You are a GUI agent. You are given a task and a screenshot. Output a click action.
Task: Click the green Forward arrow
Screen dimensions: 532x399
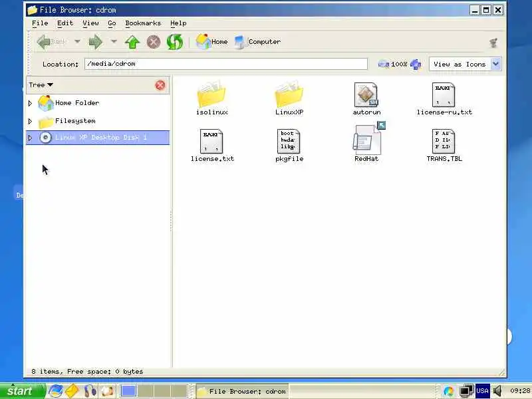(95, 42)
